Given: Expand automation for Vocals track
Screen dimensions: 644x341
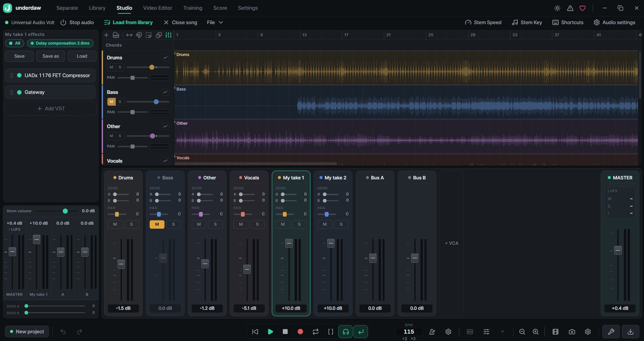Looking at the screenshot, I should point(165,161).
